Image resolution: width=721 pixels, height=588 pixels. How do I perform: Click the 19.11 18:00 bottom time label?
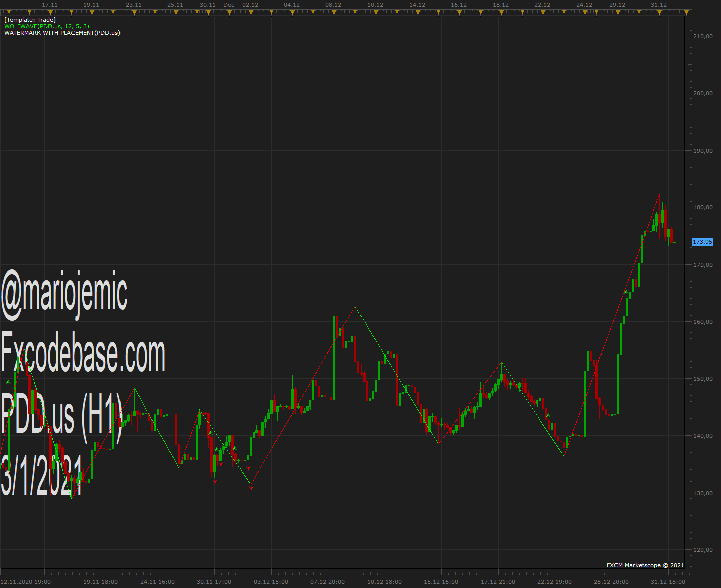coord(101,582)
